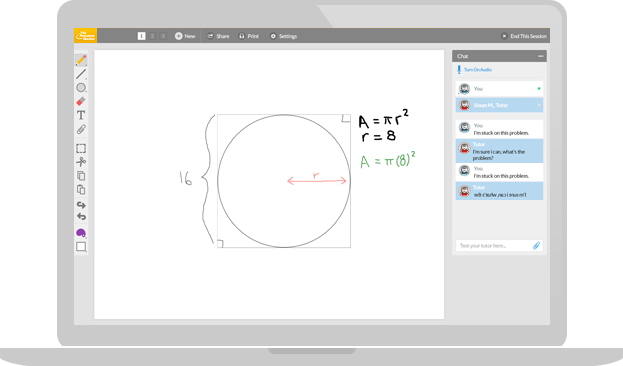Click the Copy icon
The width and height of the screenshot is (623, 366).
tap(81, 176)
